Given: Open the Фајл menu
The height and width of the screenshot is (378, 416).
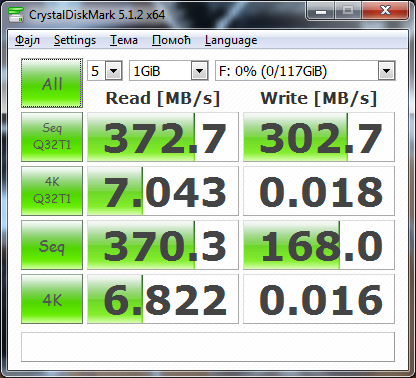Looking at the screenshot, I should 27,40.
